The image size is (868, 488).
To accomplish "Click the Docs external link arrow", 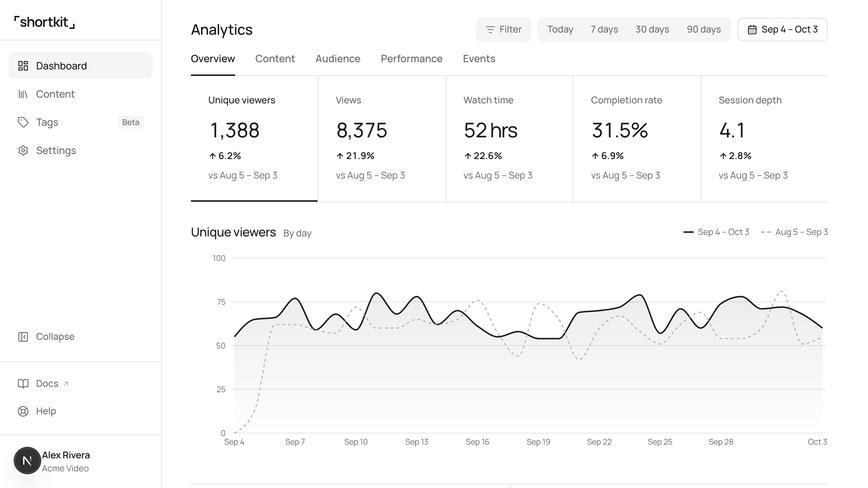I will tap(66, 384).
